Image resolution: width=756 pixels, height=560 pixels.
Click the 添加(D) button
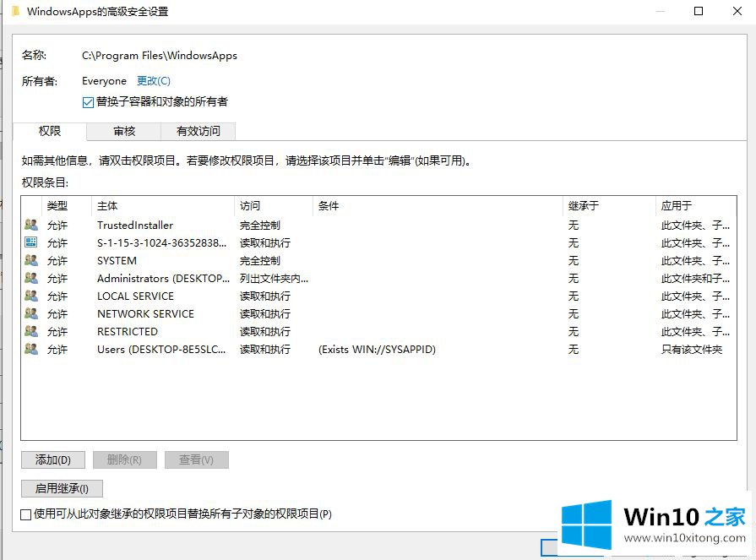(x=53, y=459)
